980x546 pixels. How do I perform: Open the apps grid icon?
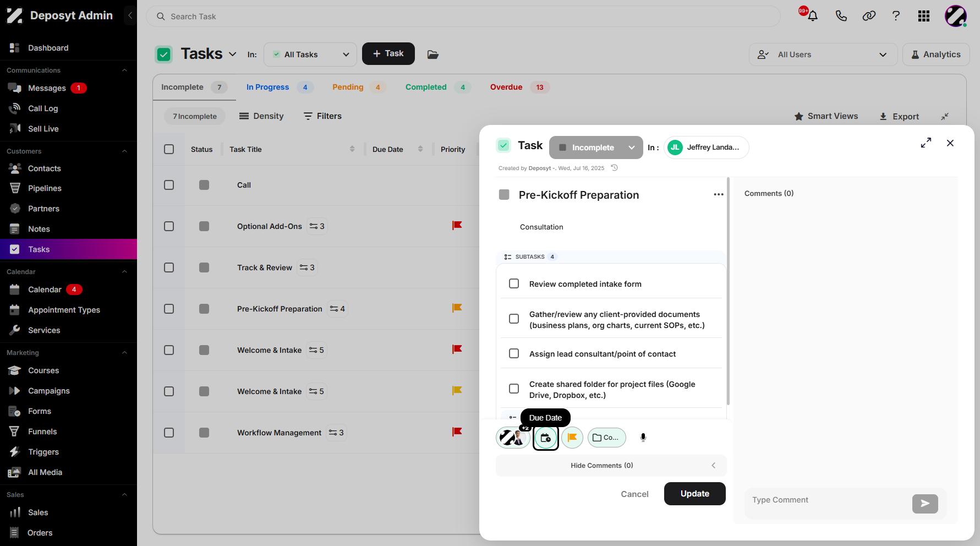(924, 16)
